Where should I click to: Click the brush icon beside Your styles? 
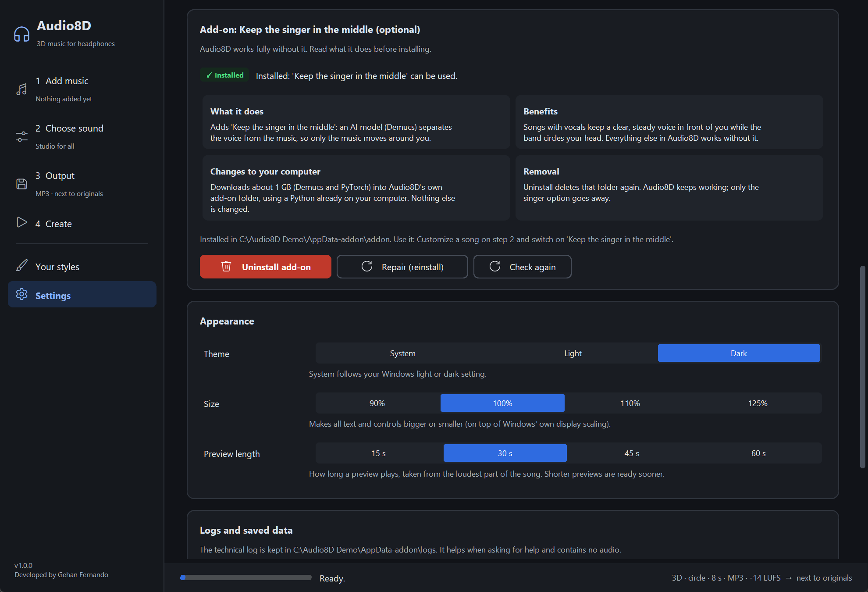21,265
